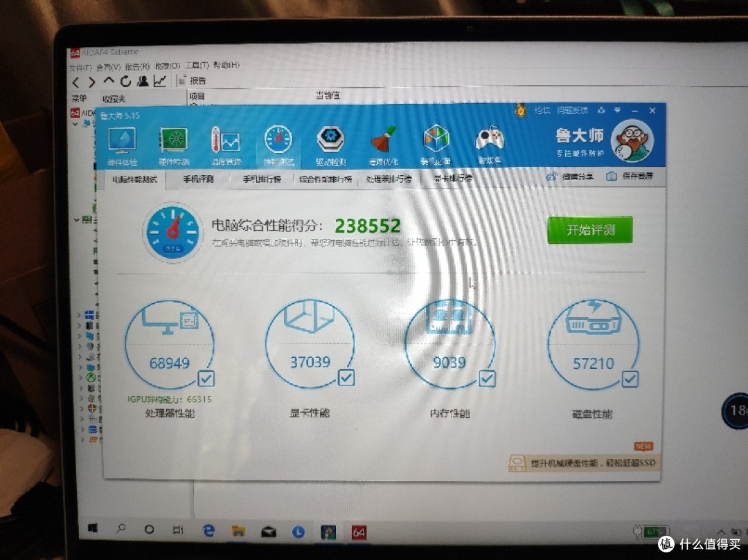Click the green 开始评测 button
The width and height of the screenshot is (748, 560).
click(590, 231)
